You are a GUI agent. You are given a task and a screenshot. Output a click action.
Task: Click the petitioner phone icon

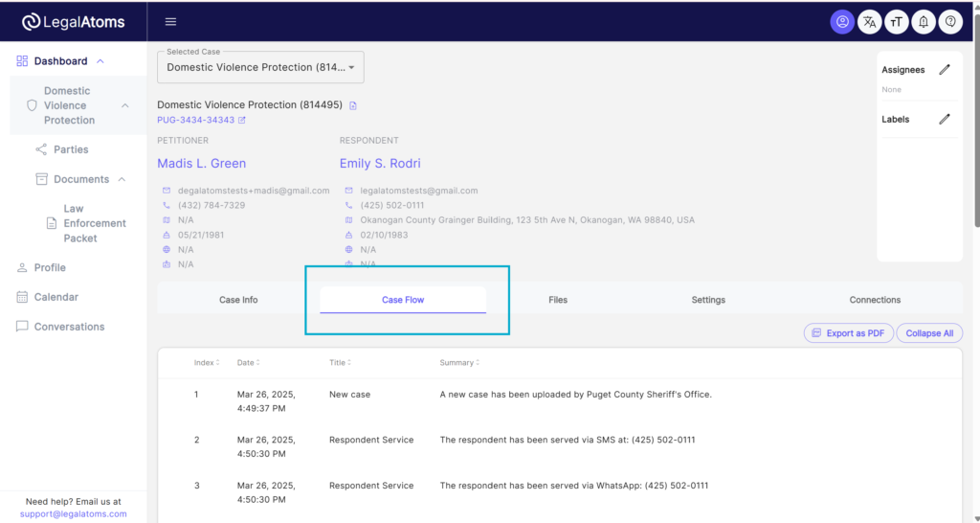pos(167,205)
